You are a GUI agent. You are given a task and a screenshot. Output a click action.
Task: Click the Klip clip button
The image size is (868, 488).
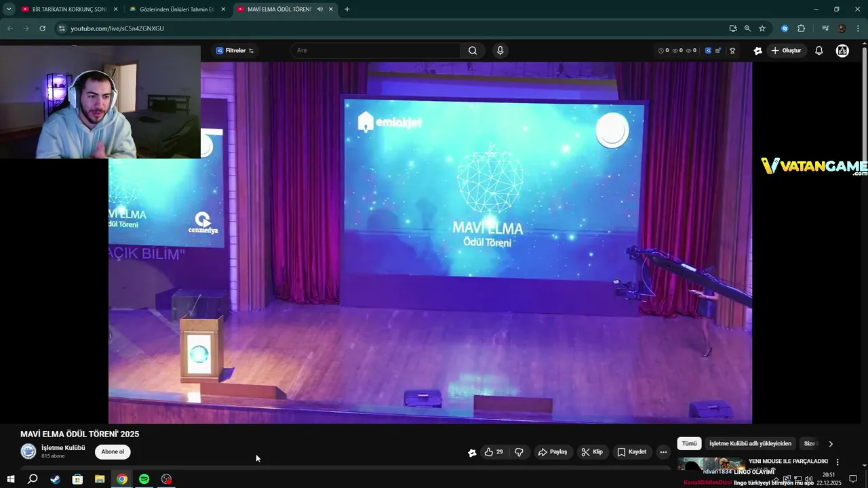[592, 452]
